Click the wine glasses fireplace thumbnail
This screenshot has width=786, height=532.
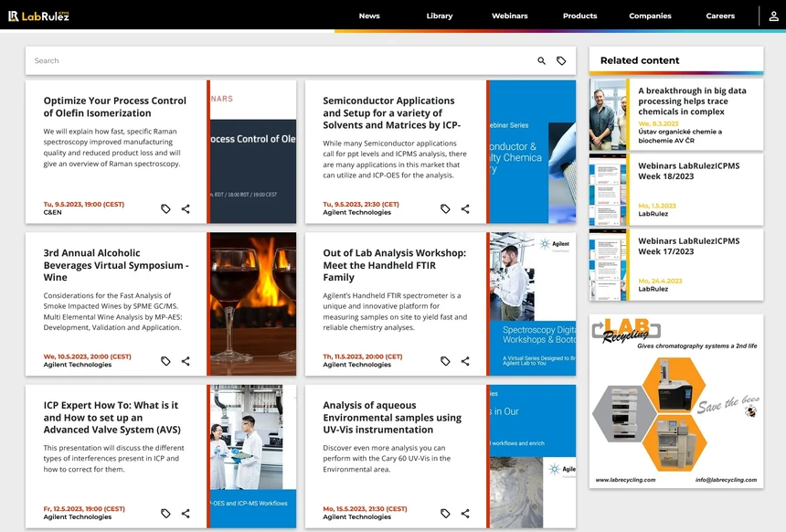pyautogui.click(x=252, y=303)
